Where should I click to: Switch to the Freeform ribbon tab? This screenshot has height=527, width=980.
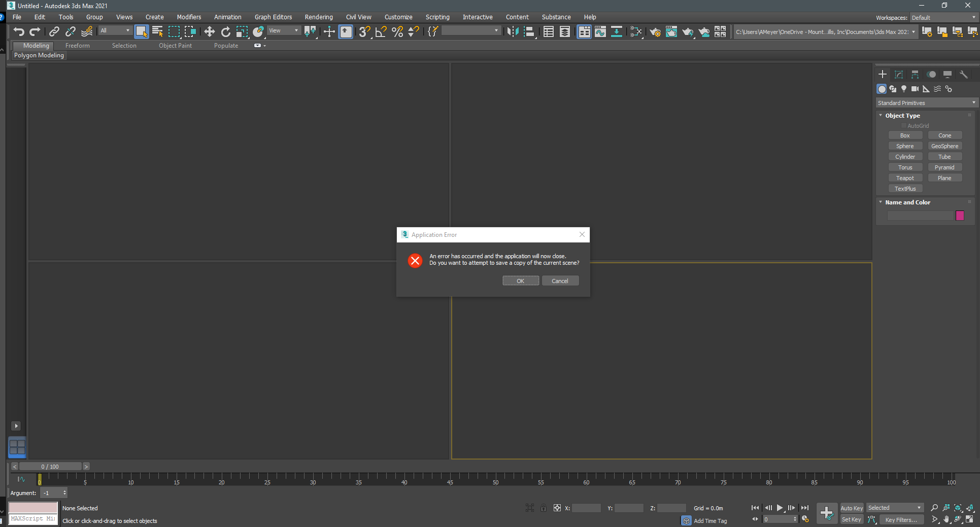77,46
